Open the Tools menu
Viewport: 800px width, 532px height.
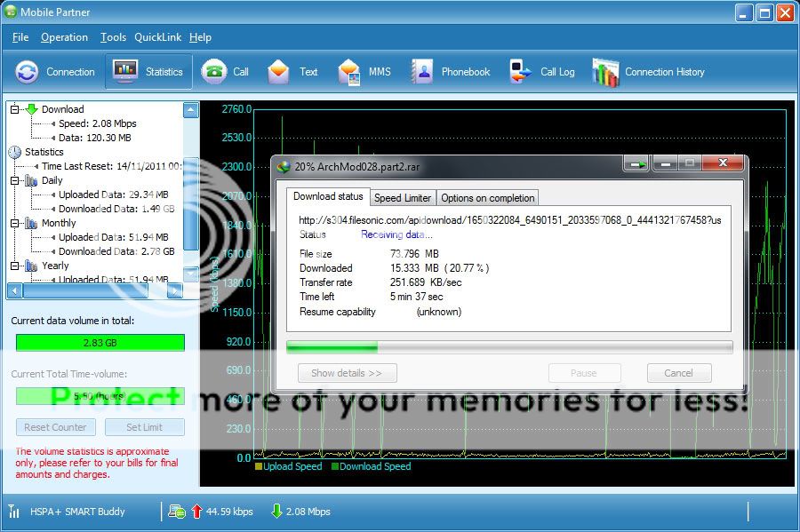pos(113,37)
